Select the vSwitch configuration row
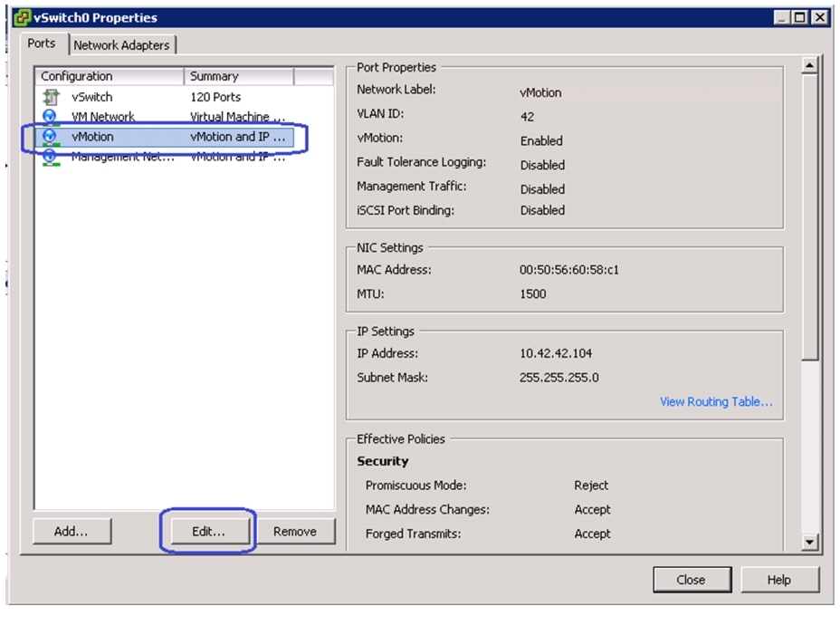 (165, 97)
